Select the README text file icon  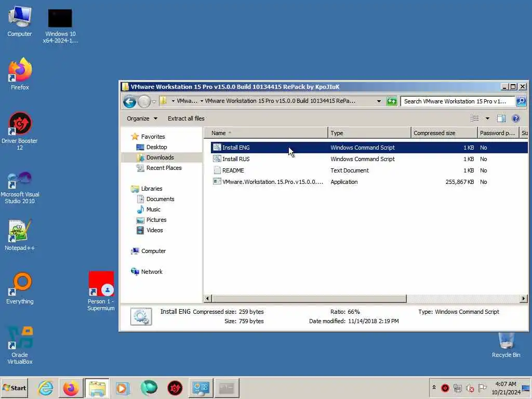217,170
